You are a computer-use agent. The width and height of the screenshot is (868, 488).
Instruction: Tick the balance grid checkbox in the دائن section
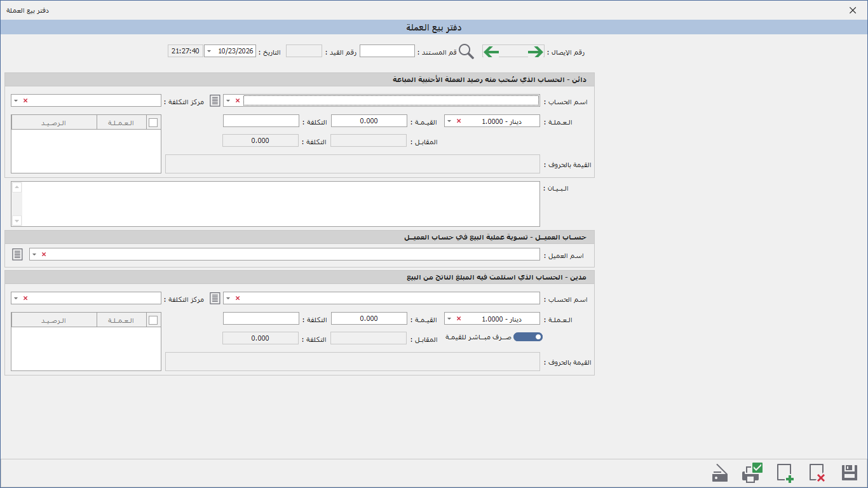click(x=153, y=123)
